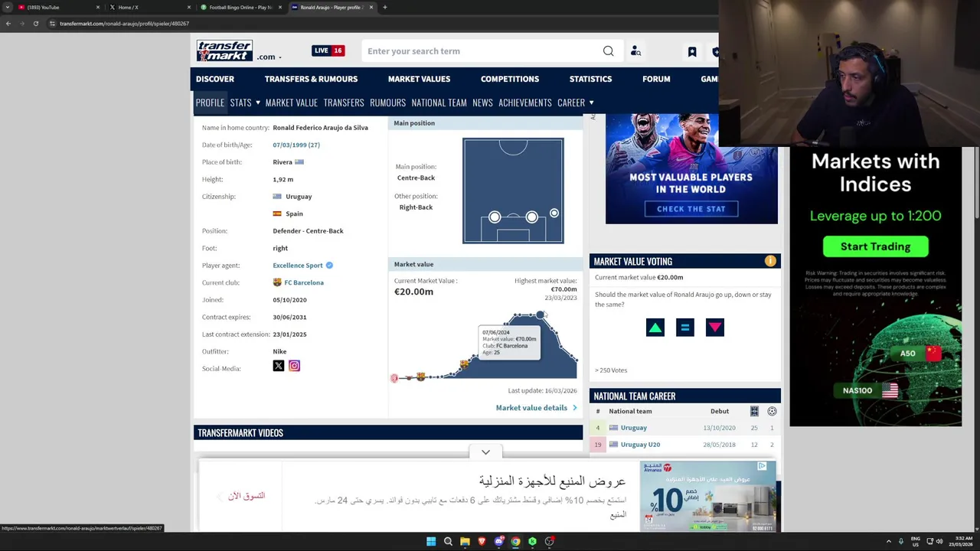Vote market value stays the same
Viewport: 980px width, 551px height.
(x=685, y=328)
